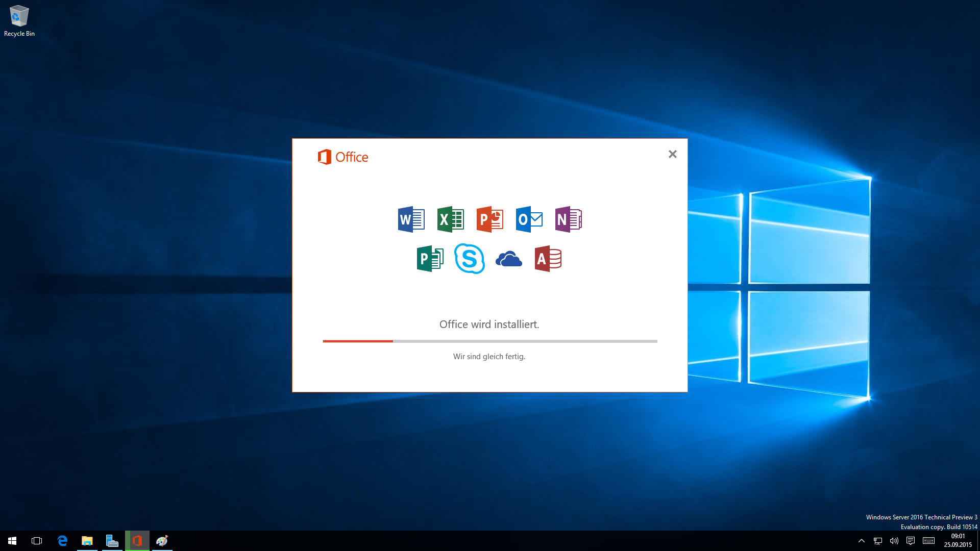The height and width of the screenshot is (551, 980).
Task: Open the Start menu
Action: (x=11, y=541)
